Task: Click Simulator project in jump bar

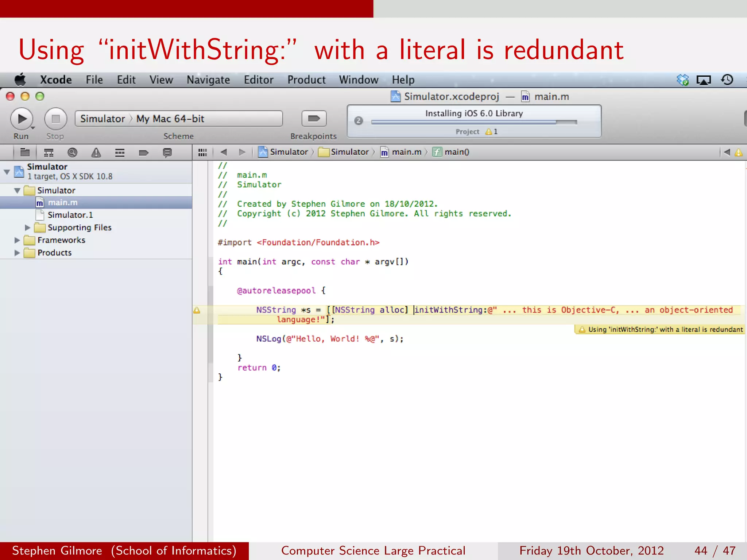Action: [283, 152]
